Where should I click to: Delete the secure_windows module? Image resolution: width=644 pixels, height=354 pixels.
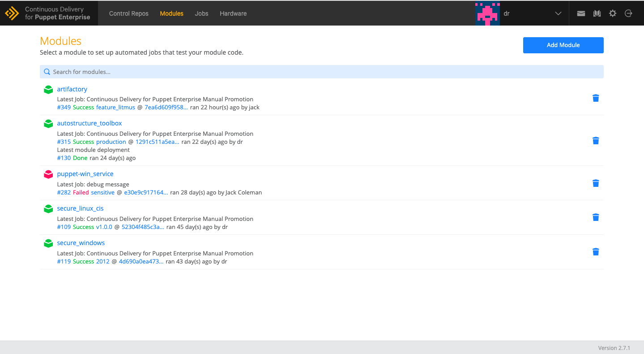coord(596,252)
